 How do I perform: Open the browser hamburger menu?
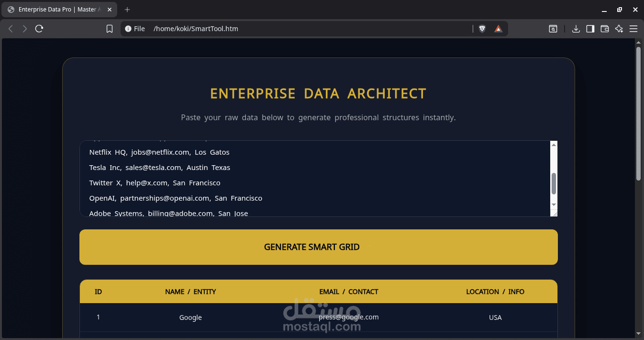click(633, 29)
